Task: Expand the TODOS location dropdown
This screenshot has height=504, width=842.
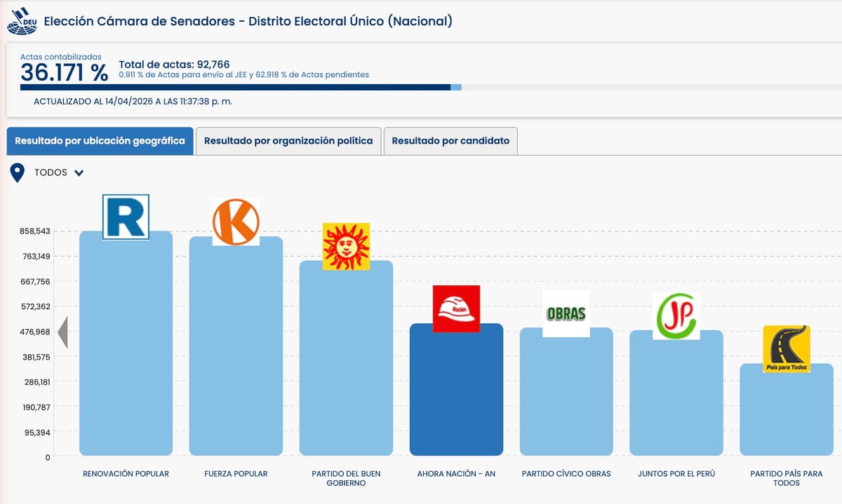Action: [51, 172]
